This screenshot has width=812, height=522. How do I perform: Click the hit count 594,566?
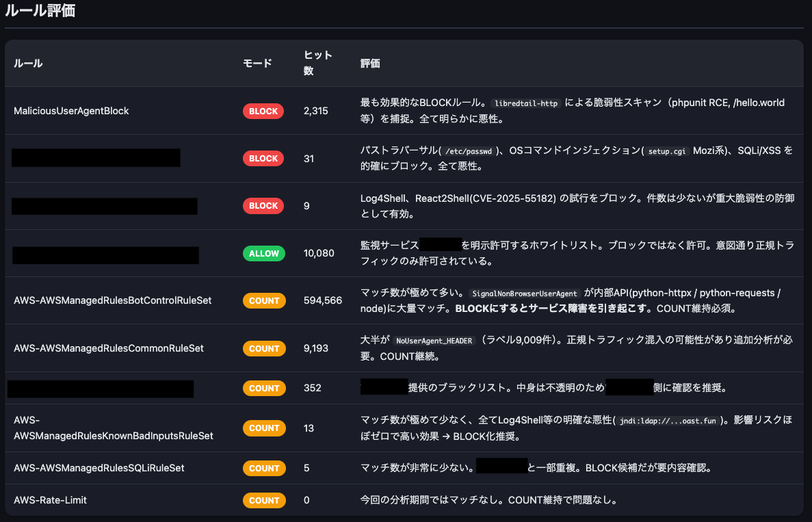tap(323, 300)
